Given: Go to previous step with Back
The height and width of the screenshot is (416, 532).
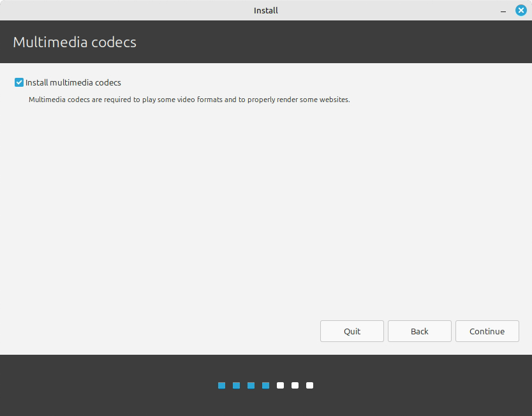Looking at the screenshot, I should pyautogui.click(x=419, y=331).
